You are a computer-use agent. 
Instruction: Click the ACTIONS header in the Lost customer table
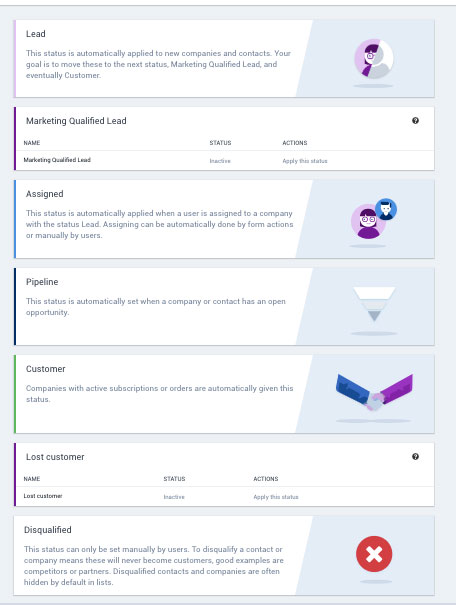coord(266,479)
